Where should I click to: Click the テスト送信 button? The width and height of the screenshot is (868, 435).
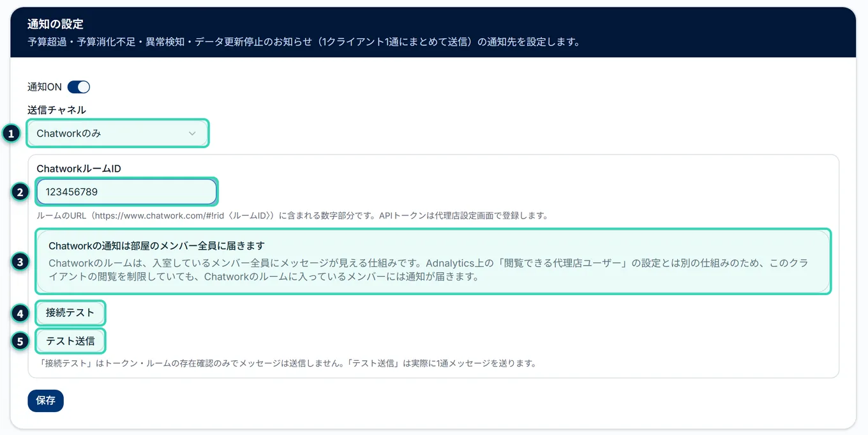coord(70,341)
